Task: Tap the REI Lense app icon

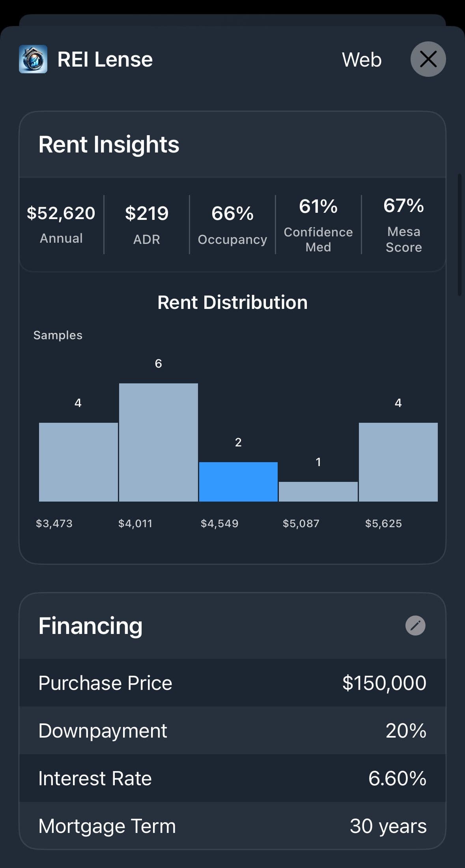Action: pos(33,59)
